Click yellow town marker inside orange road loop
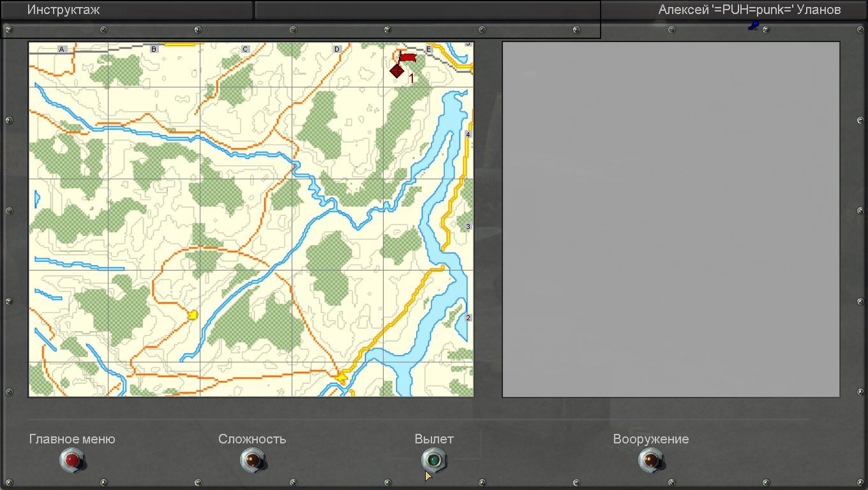This screenshot has height=490, width=868. coord(193,314)
